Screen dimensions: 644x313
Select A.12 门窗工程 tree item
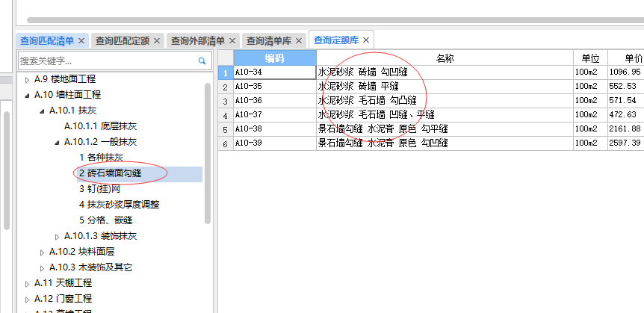(x=63, y=299)
